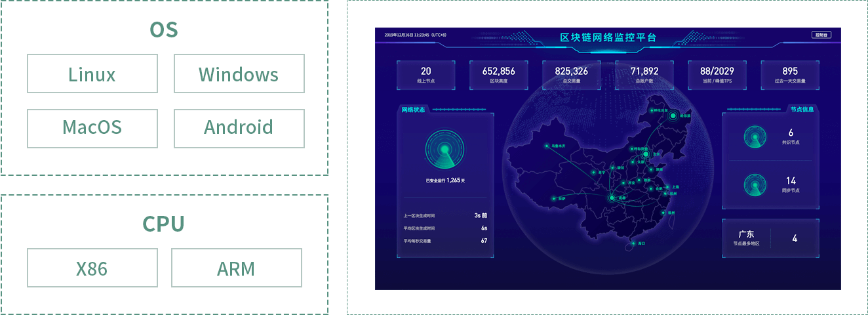Select the ARM CPU box

(236, 268)
